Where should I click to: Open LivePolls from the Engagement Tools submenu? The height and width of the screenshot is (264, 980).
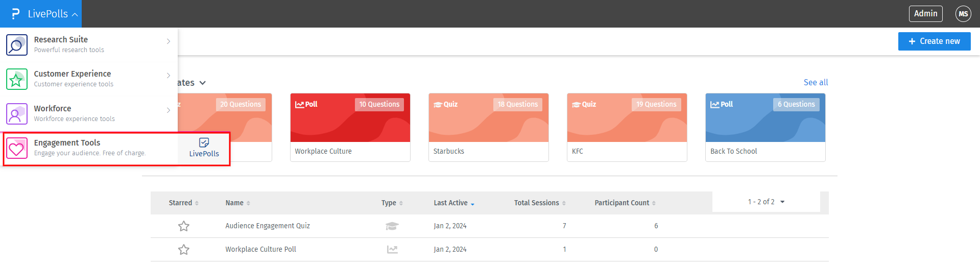tap(204, 148)
